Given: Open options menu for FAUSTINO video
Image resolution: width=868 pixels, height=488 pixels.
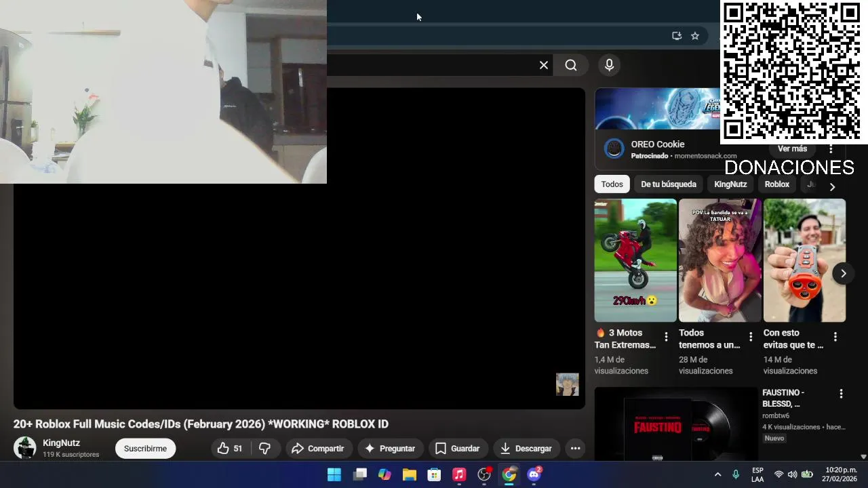Looking at the screenshot, I should tap(841, 394).
